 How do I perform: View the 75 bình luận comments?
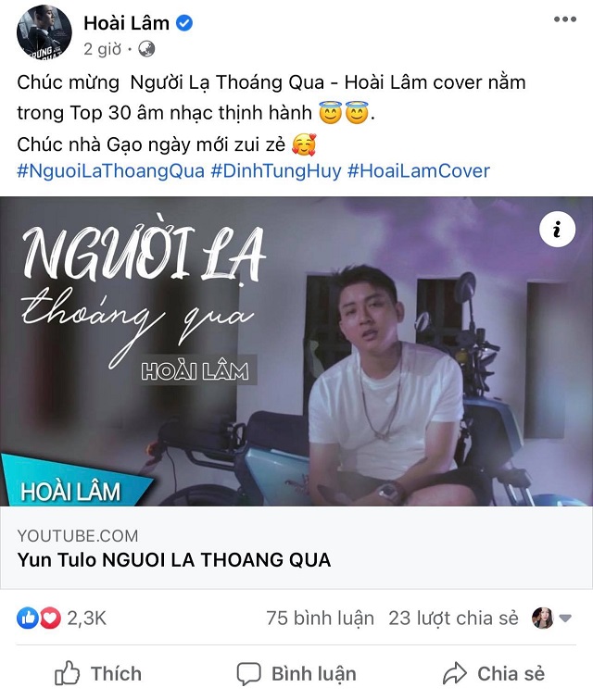pyautogui.click(x=320, y=619)
